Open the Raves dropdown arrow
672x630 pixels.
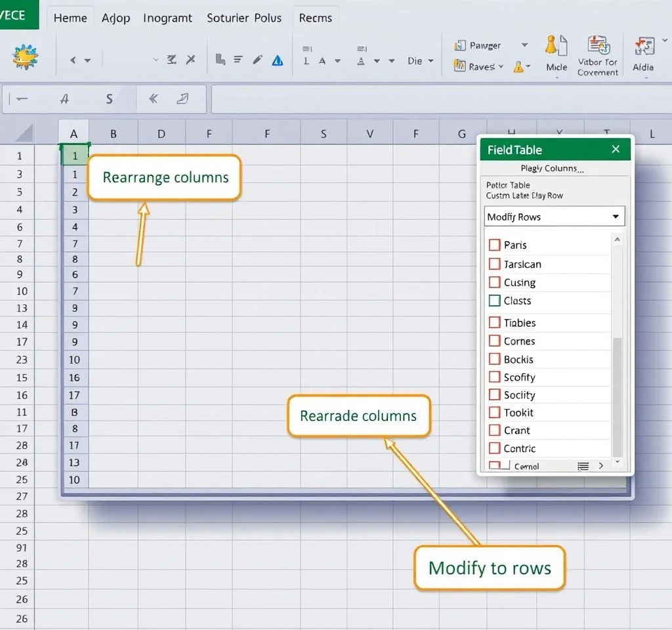coord(501,67)
